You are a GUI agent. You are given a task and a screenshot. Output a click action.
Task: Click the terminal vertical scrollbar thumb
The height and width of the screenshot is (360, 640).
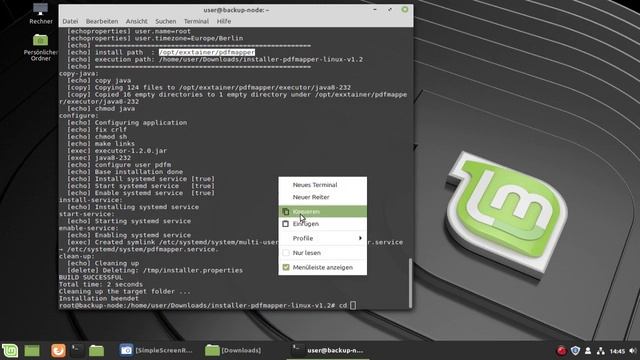pyautogui.click(x=410, y=283)
